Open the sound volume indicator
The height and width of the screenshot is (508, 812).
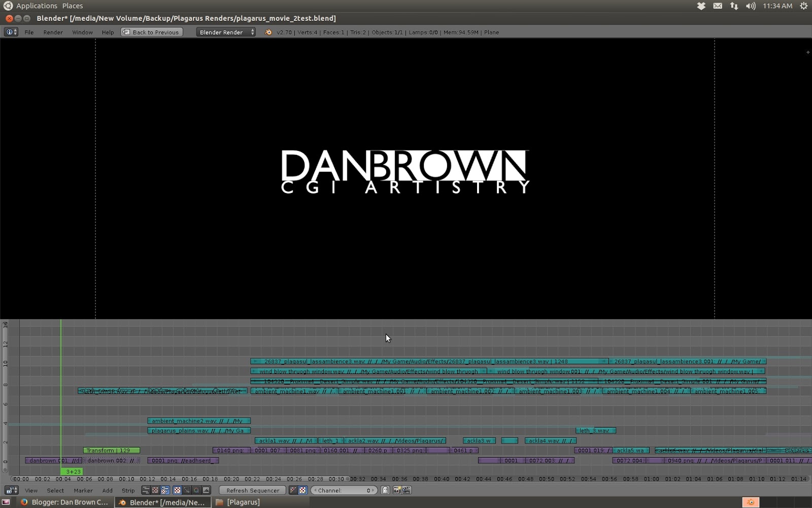click(x=751, y=6)
